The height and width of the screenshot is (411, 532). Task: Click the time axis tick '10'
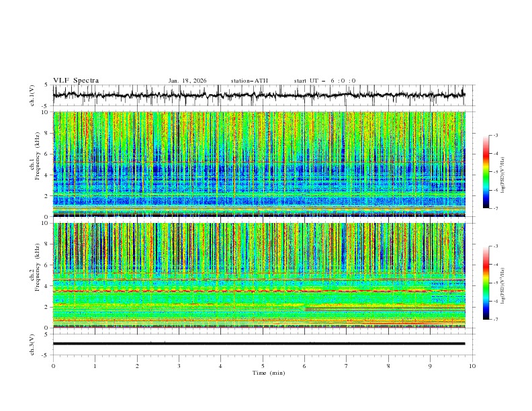coord(472,366)
